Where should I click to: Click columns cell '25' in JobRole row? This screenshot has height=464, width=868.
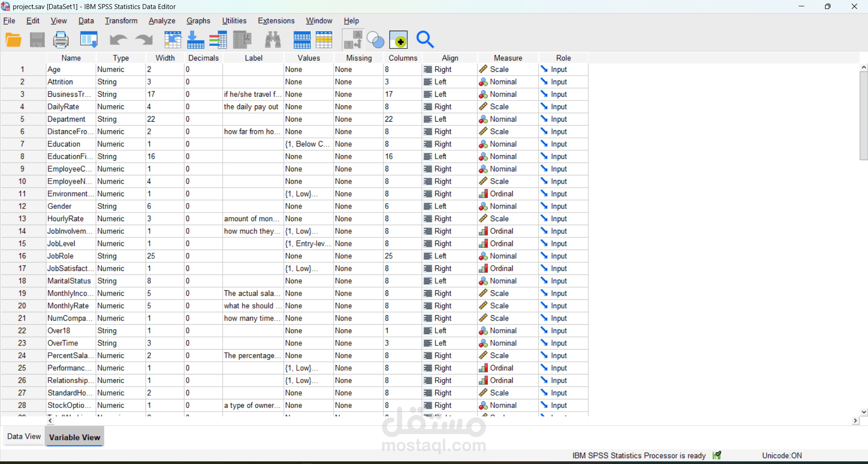click(x=403, y=256)
